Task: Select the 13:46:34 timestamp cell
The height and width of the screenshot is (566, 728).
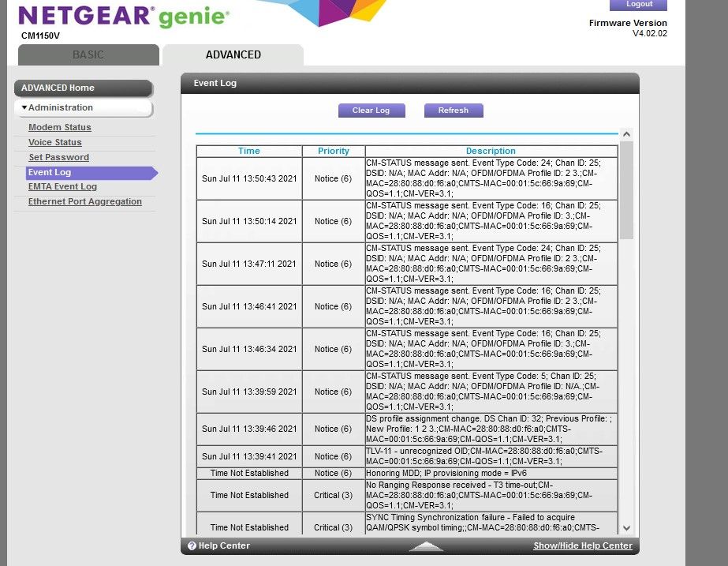Action: coord(249,350)
